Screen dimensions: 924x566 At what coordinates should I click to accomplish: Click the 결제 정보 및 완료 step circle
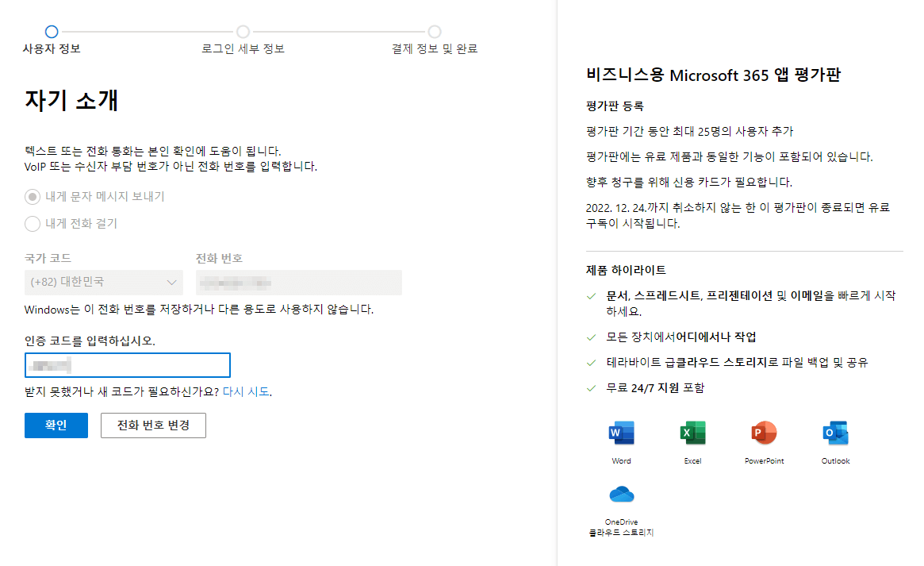click(434, 32)
